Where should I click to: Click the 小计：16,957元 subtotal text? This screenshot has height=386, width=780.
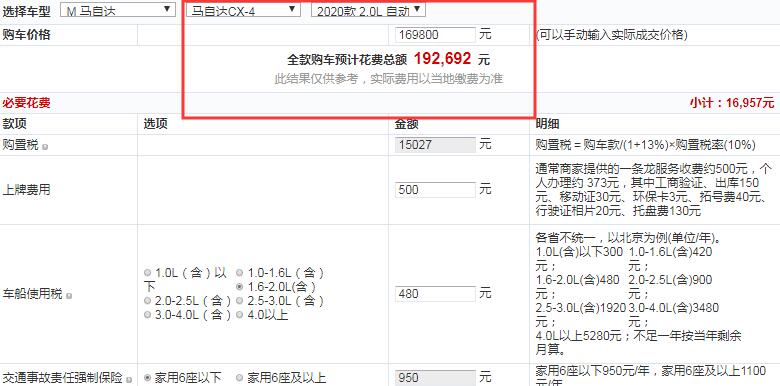coord(732,103)
